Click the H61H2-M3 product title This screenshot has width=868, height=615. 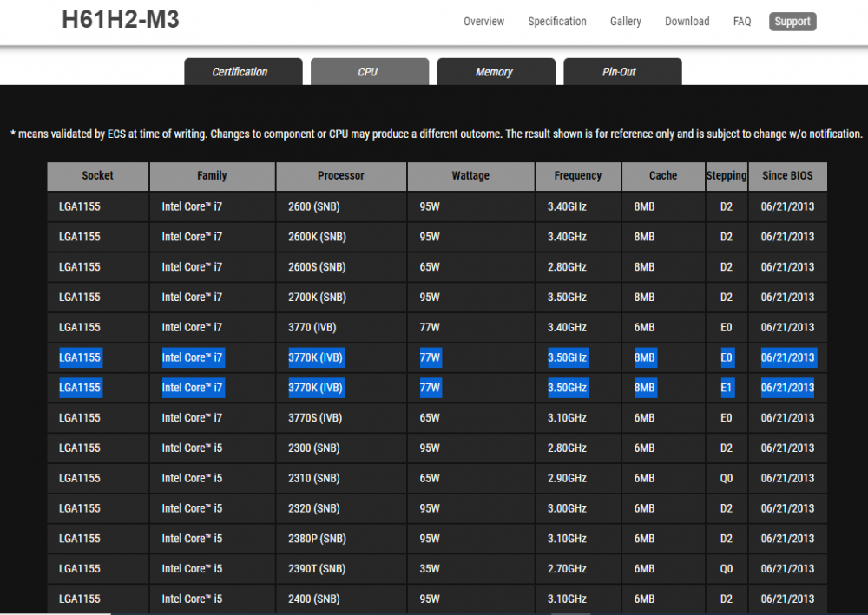point(121,20)
